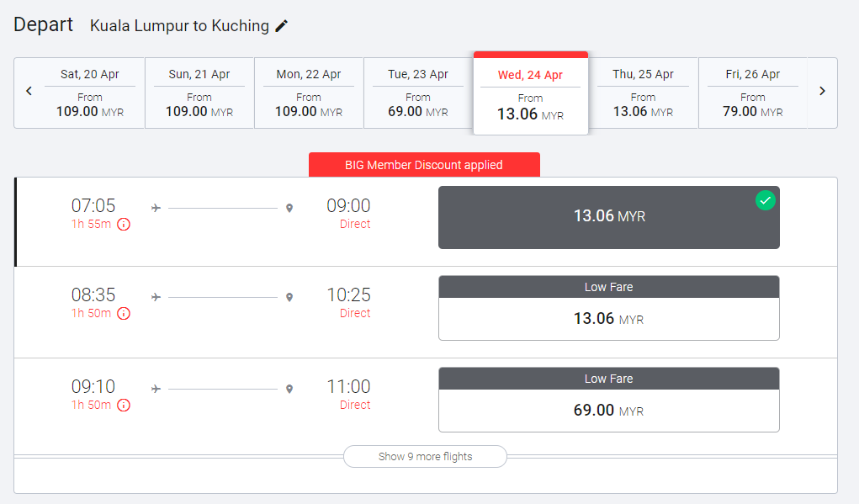
Task: Click destination pin icon on 09:10 flight
Action: click(x=289, y=389)
